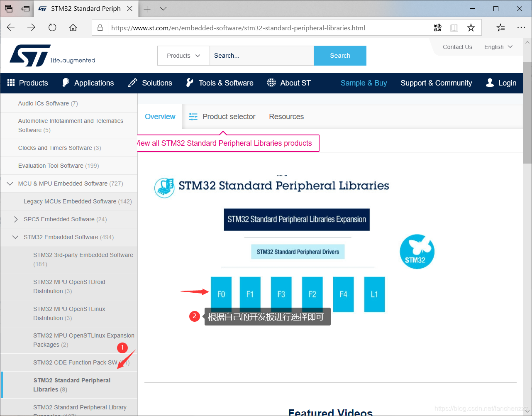Open the Products search category dropdown
532x416 pixels.
[183, 56]
